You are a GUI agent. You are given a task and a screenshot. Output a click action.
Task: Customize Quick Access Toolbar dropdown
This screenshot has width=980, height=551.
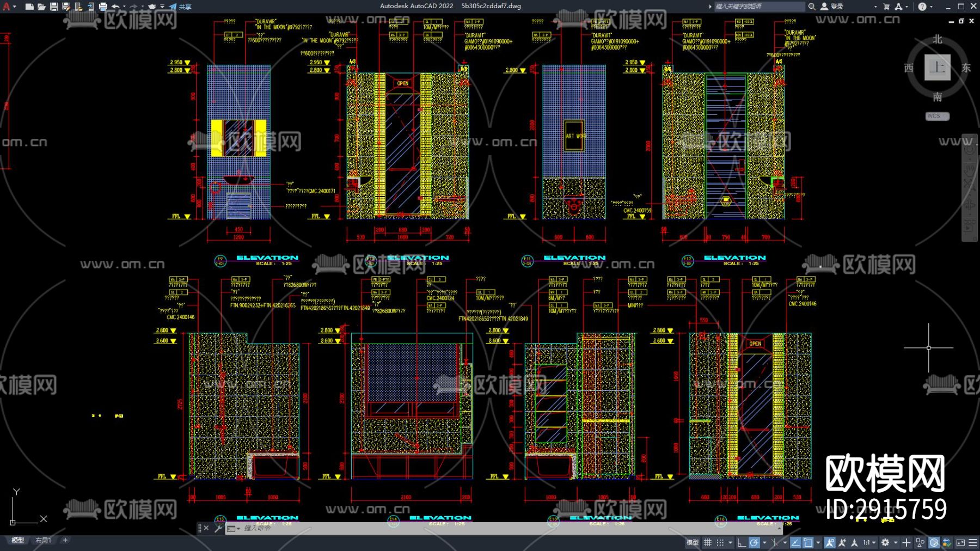pyautogui.click(x=162, y=7)
